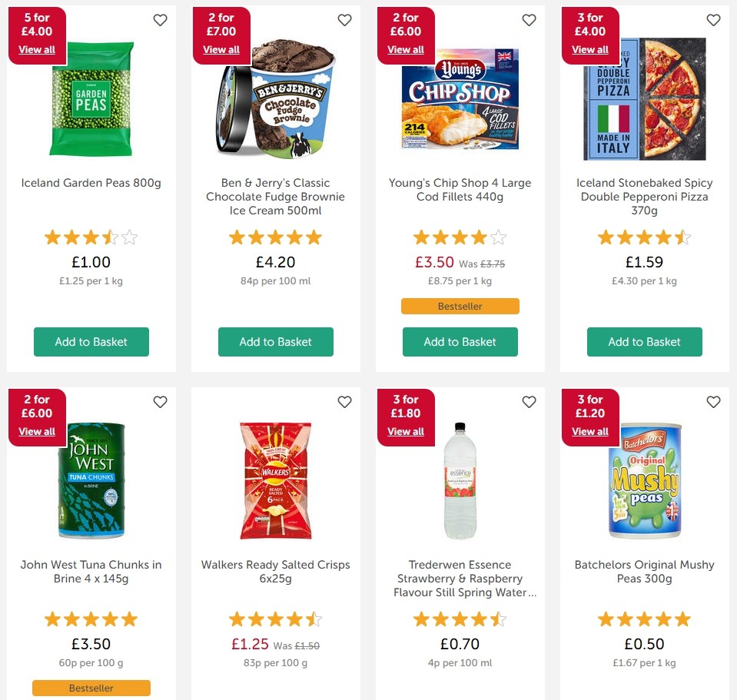Add Iceland Garden Peas to basket

[91, 342]
